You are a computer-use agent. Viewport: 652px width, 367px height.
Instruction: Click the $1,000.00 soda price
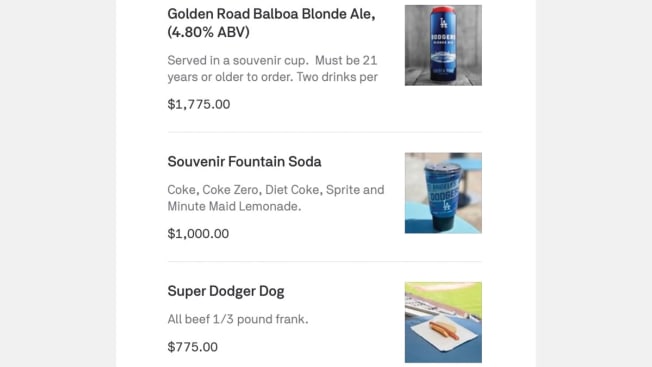pos(198,234)
